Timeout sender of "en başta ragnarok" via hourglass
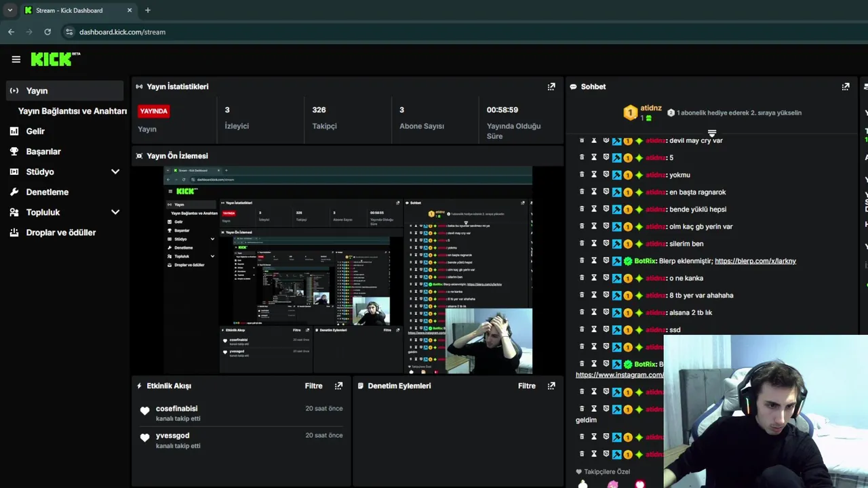Viewport: 868px width, 488px height. [x=594, y=192]
